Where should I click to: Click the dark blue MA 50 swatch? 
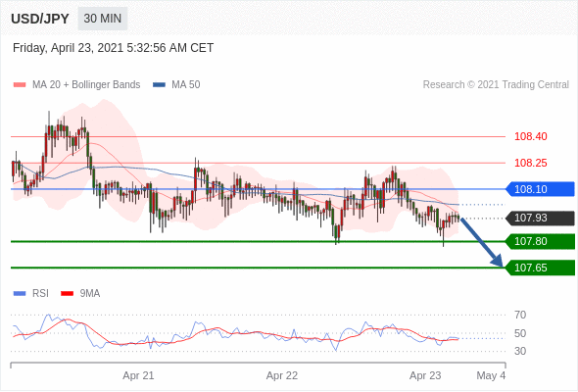click(159, 85)
